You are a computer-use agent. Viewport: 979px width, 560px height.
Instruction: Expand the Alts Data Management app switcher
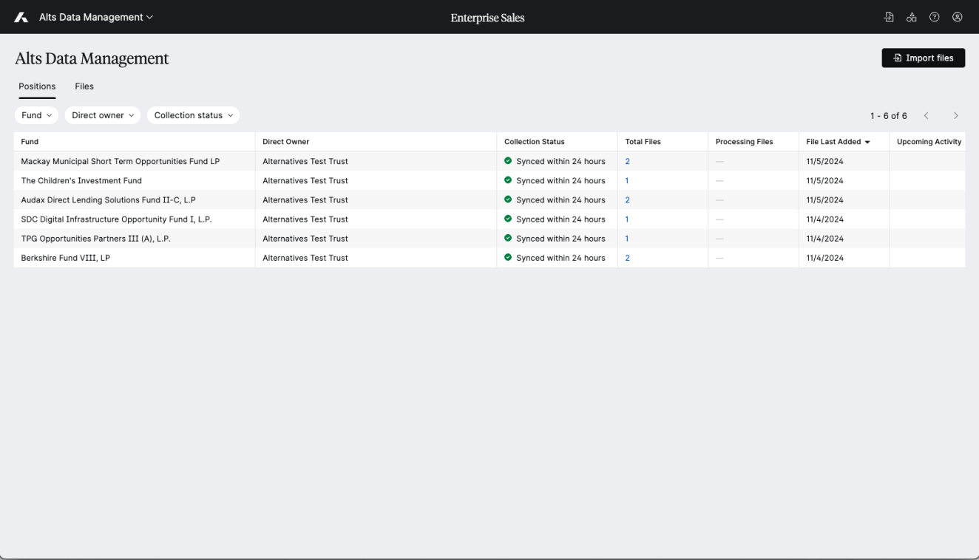(96, 17)
